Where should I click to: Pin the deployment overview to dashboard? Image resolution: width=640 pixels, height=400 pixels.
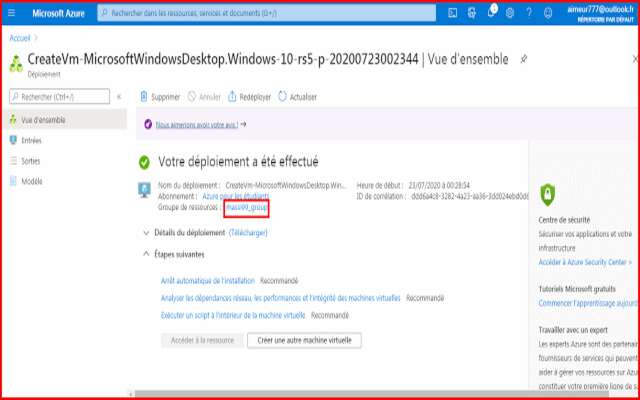[523, 60]
